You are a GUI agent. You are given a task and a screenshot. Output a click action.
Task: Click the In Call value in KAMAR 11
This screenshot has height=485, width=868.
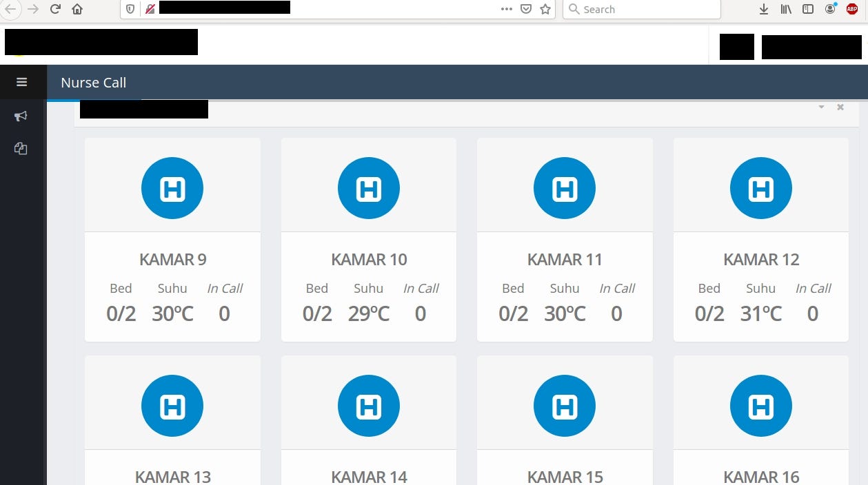[x=616, y=314]
